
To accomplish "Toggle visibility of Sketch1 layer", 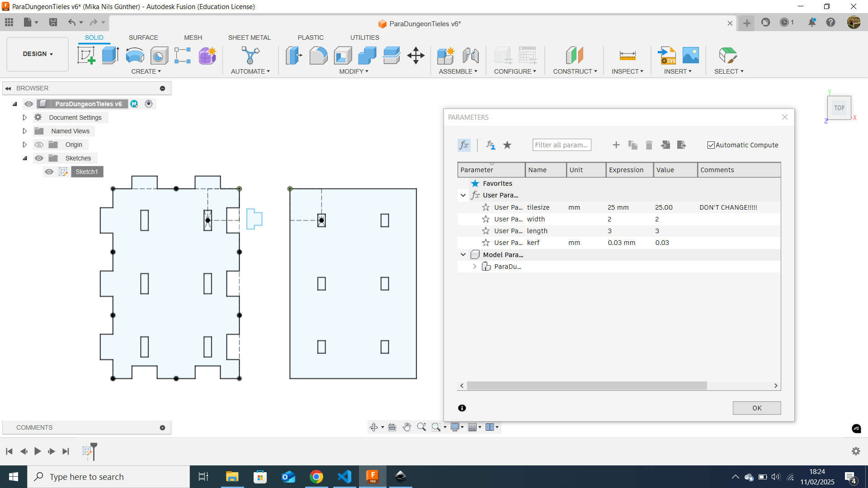I will tap(49, 172).
